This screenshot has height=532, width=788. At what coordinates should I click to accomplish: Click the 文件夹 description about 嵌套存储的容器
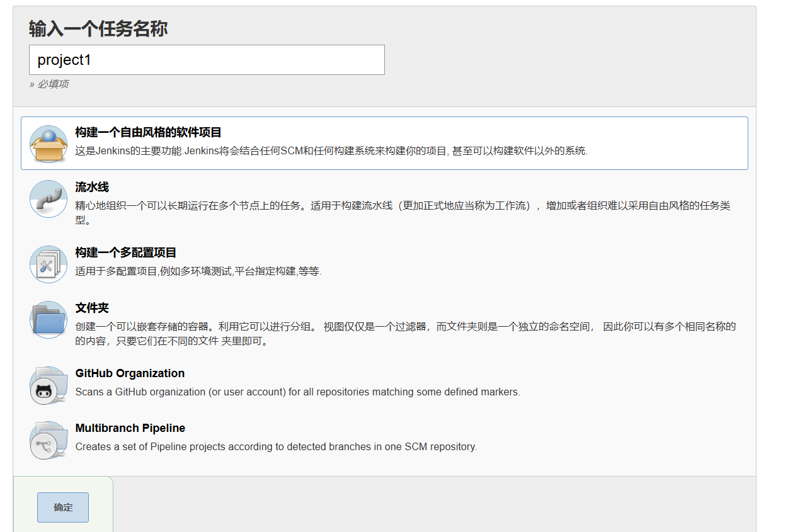pos(406,334)
